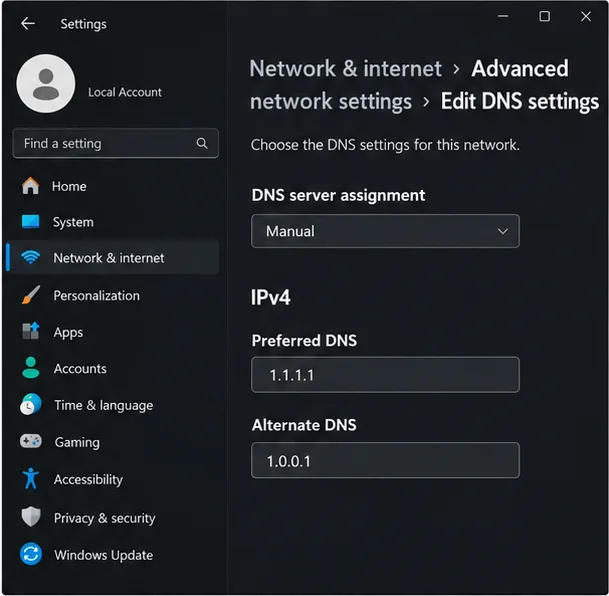The image size is (609, 596).
Task: Click the DNS server assignment label
Action: (x=338, y=195)
